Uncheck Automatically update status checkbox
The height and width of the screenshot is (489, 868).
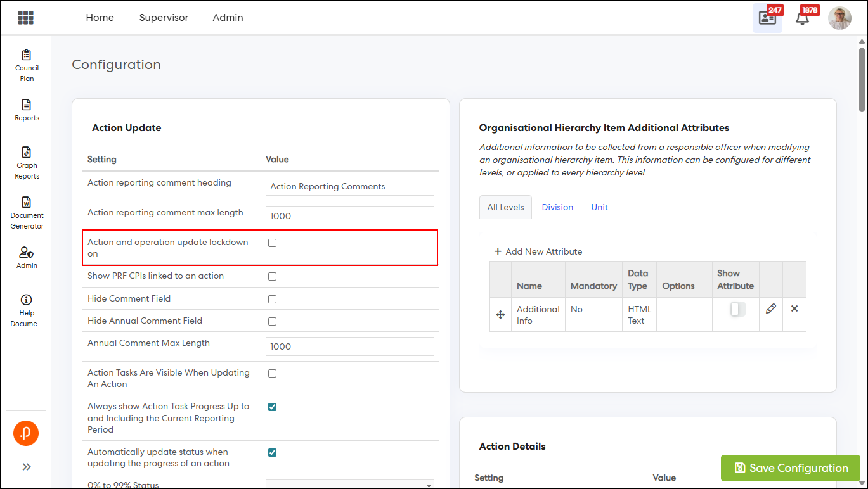(272, 452)
